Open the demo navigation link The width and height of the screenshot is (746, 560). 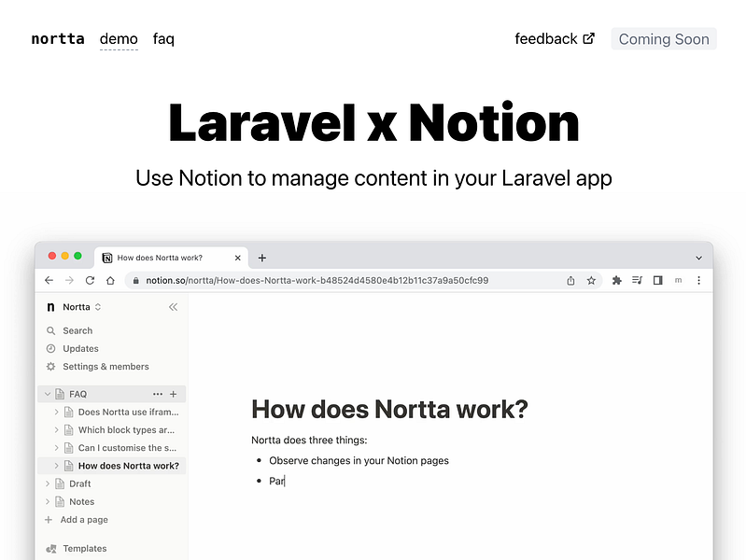pyautogui.click(x=119, y=38)
